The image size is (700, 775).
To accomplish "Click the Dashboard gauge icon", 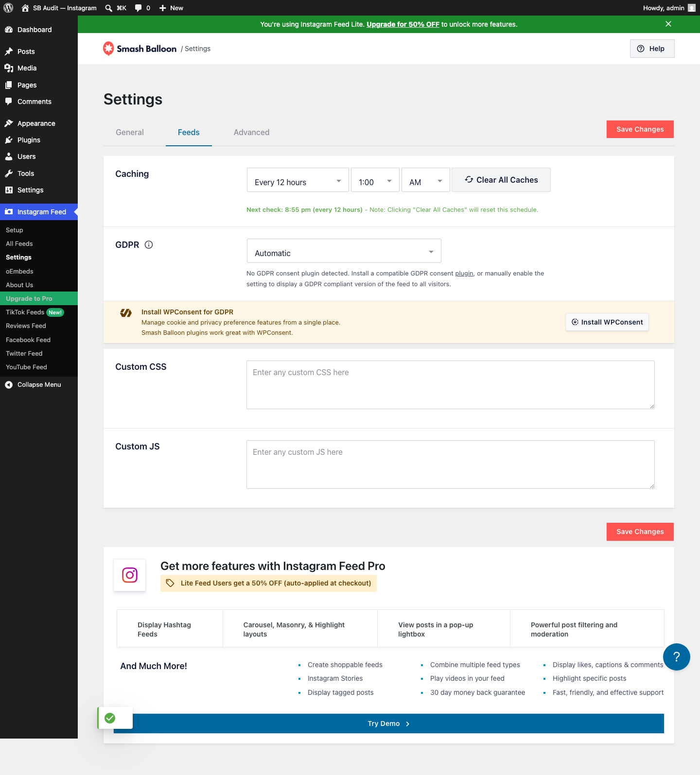I will pyautogui.click(x=9, y=30).
